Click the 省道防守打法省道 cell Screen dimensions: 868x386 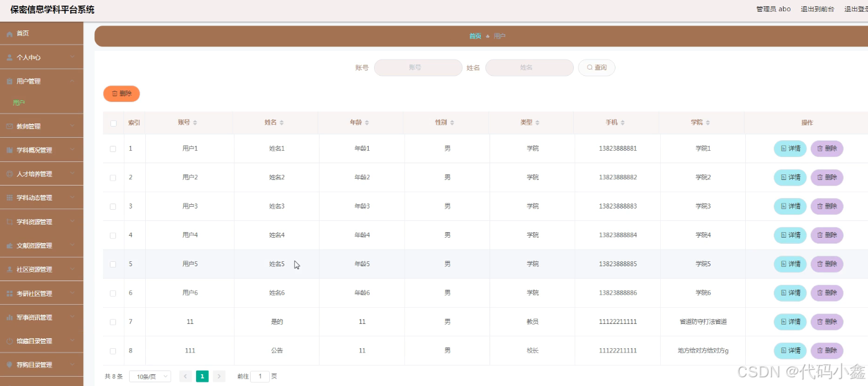pos(703,322)
